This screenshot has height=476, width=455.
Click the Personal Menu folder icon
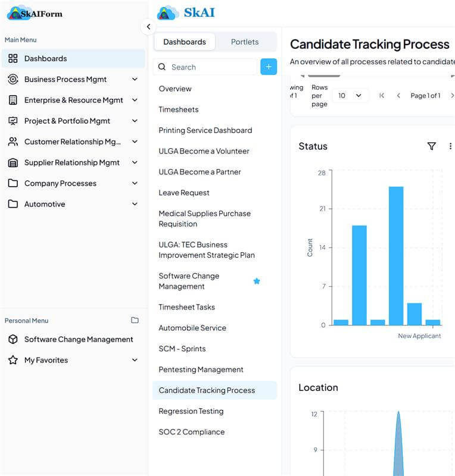tap(135, 320)
